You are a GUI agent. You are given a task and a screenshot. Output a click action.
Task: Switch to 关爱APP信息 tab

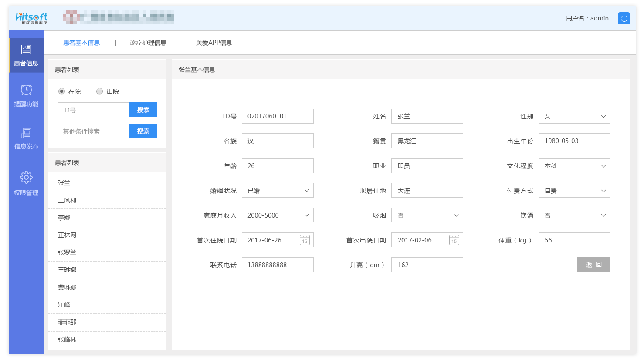pyautogui.click(x=214, y=43)
